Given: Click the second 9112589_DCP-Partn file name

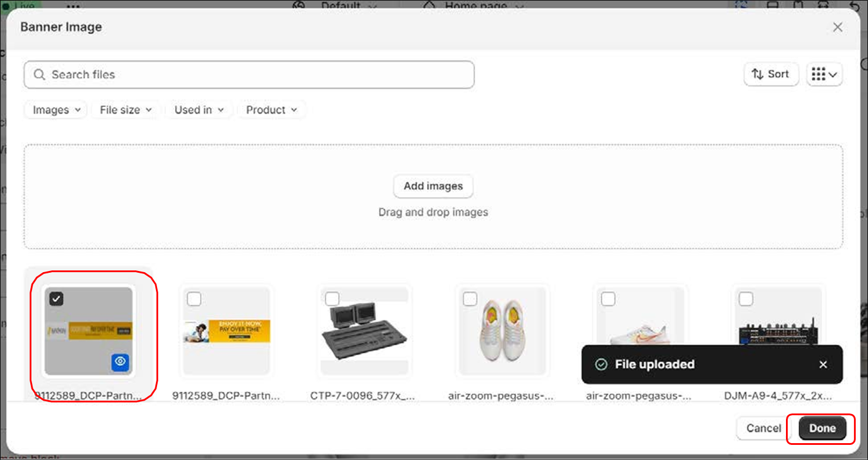Looking at the screenshot, I should tap(226, 395).
